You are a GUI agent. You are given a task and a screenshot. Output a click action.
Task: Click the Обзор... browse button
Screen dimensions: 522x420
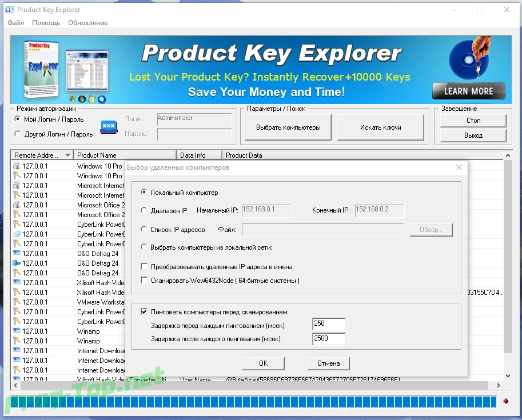point(431,230)
